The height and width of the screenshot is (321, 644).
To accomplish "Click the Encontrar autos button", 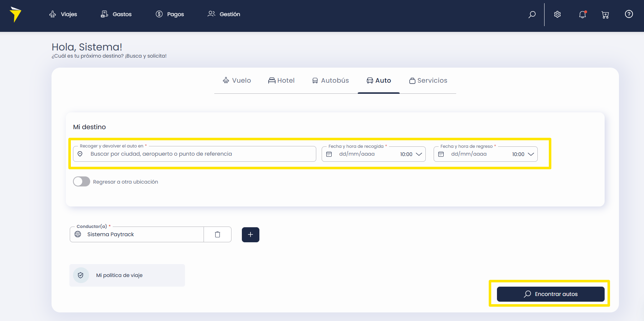I will pos(551,294).
